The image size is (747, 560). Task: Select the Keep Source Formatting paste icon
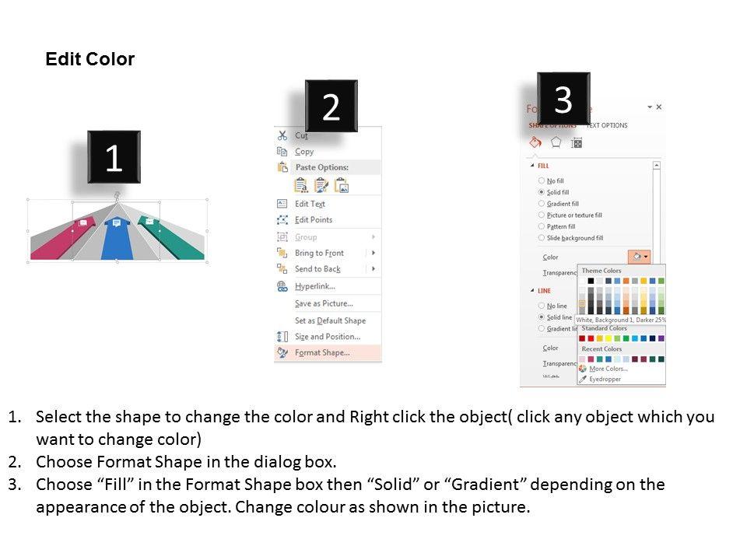[x=301, y=185]
